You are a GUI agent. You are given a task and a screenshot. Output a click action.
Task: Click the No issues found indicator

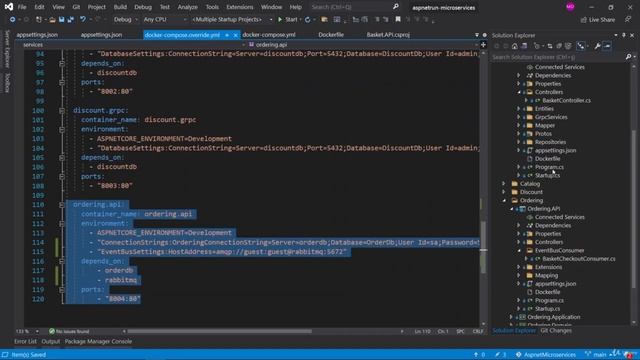[69, 331]
